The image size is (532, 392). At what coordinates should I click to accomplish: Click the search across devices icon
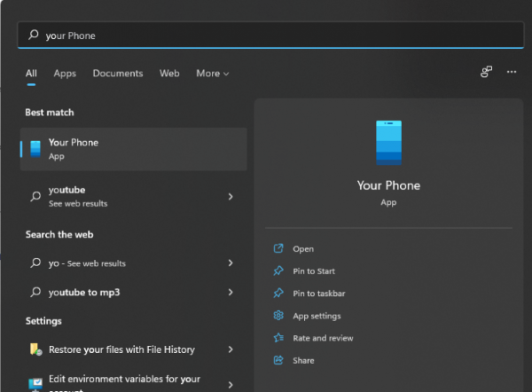click(x=486, y=73)
